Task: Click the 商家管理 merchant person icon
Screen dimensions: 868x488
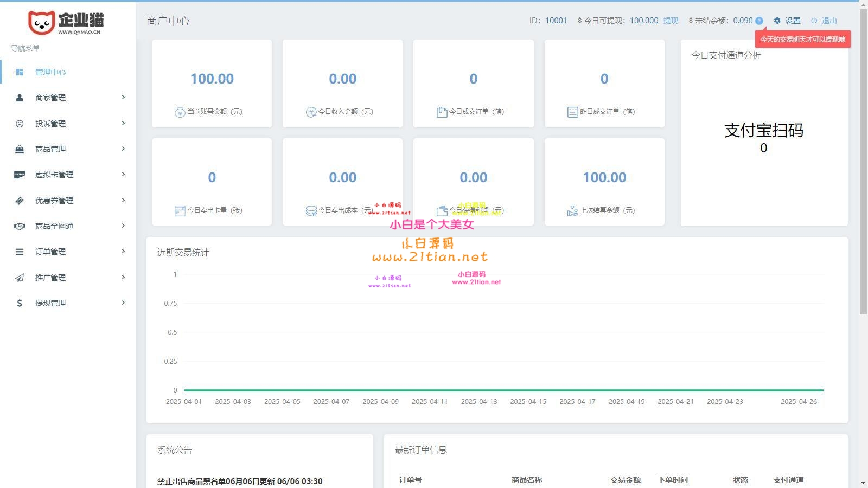Action: [x=20, y=98]
